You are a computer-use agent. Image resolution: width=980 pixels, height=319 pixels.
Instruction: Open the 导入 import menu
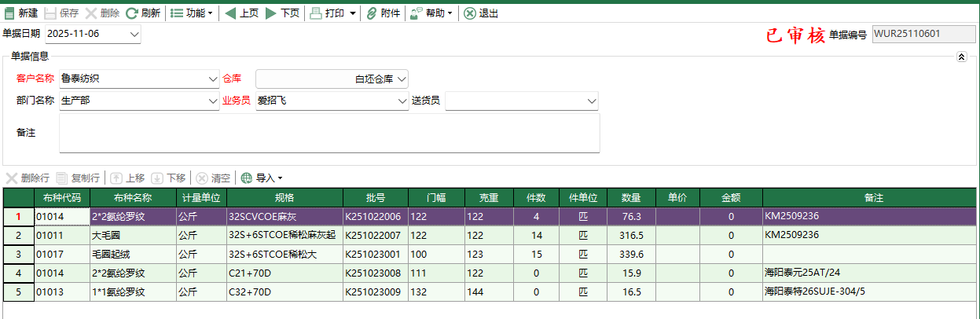tap(262, 178)
